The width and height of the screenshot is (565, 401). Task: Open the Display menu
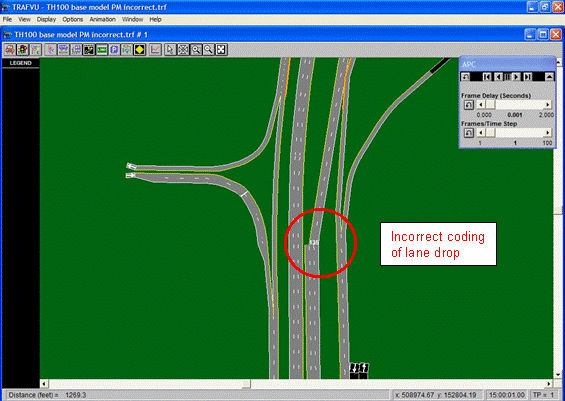coord(46,19)
